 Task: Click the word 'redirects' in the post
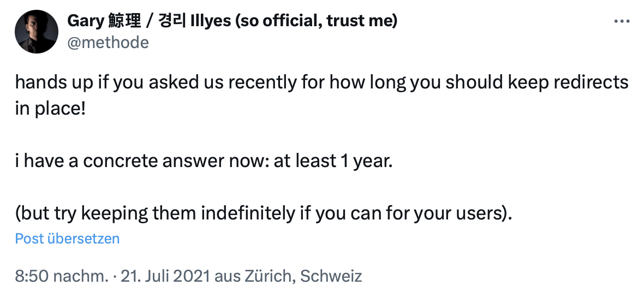click(591, 82)
